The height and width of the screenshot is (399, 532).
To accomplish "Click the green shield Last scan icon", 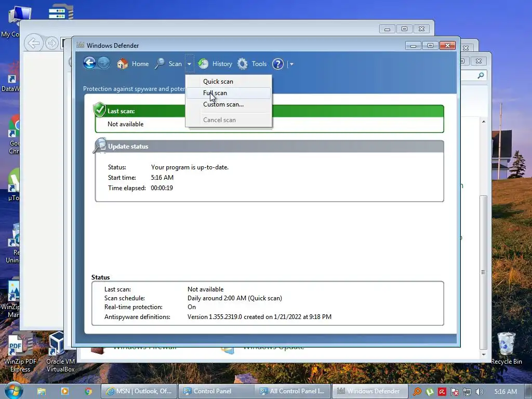I will coord(99,110).
